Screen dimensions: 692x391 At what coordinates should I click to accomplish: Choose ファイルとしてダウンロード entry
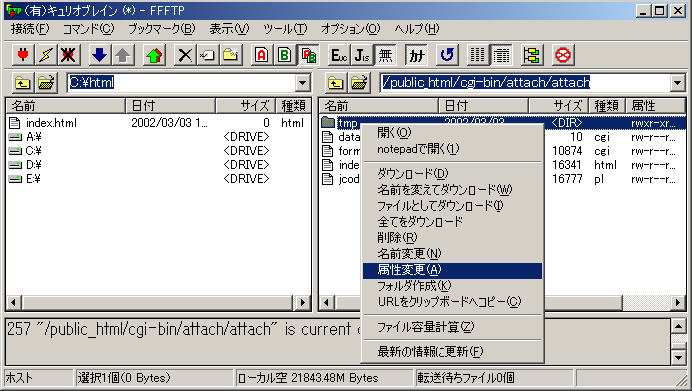tap(452, 206)
